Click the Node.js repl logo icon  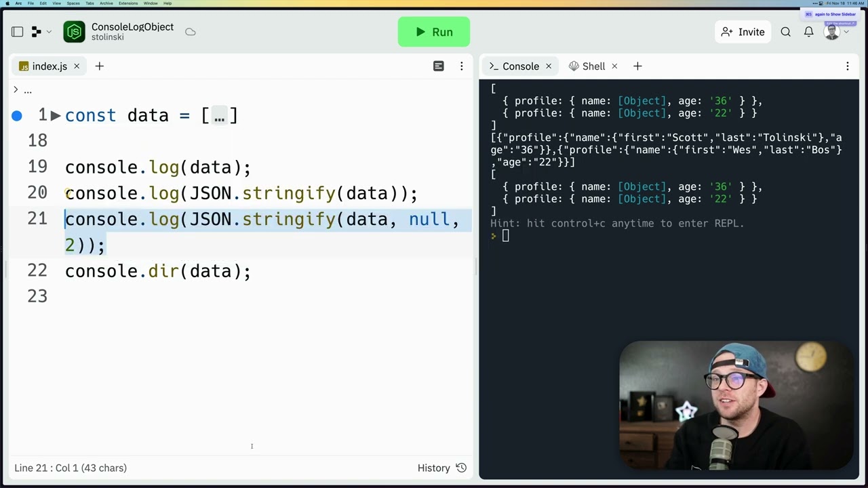74,32
